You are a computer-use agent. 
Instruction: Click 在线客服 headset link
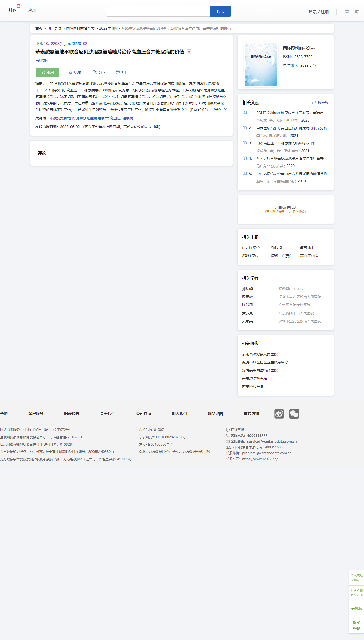coord(235,430)
